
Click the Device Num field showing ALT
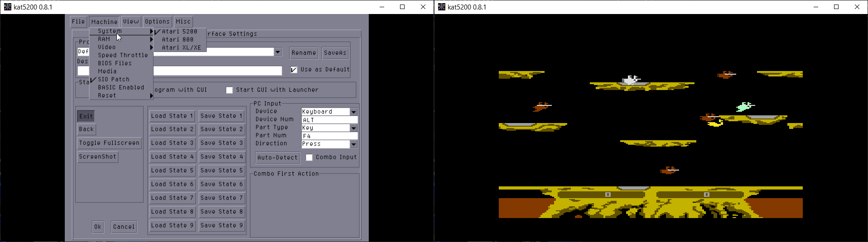(x=329, y=120)
